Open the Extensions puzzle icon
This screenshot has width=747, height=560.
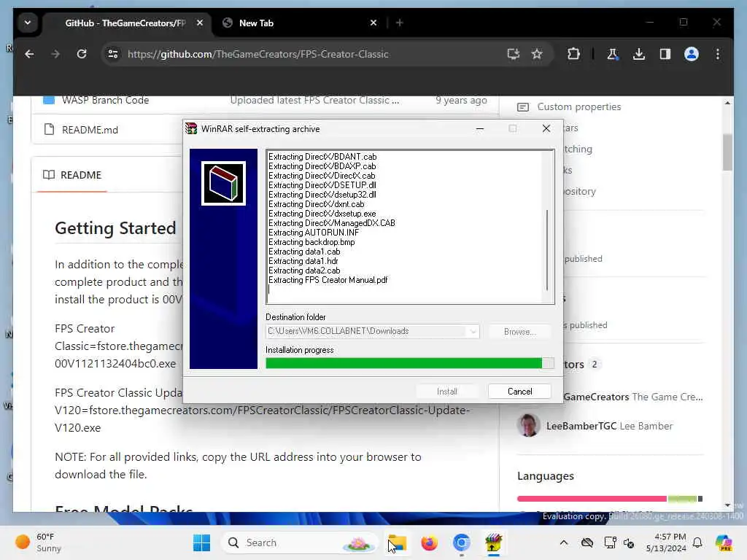[x=573, y=54]
